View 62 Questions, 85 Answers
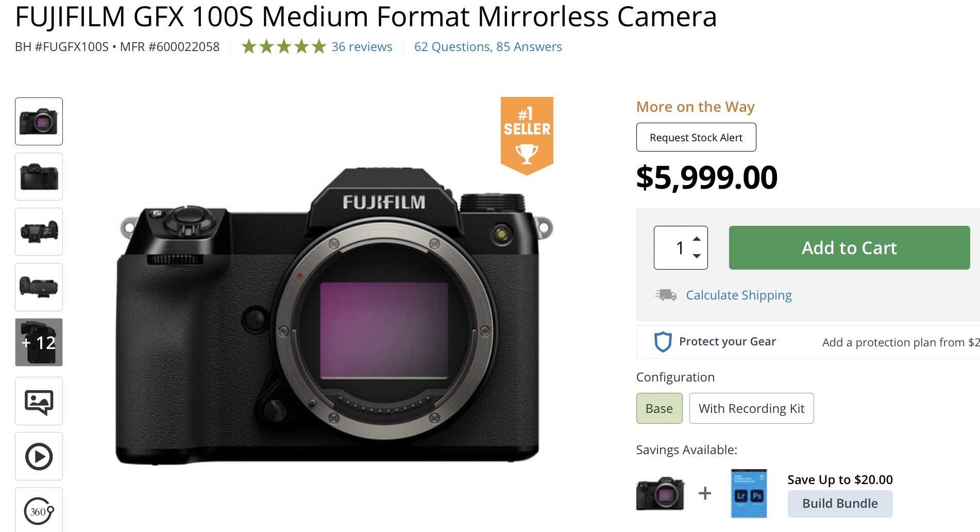 (x=487, y=46)
